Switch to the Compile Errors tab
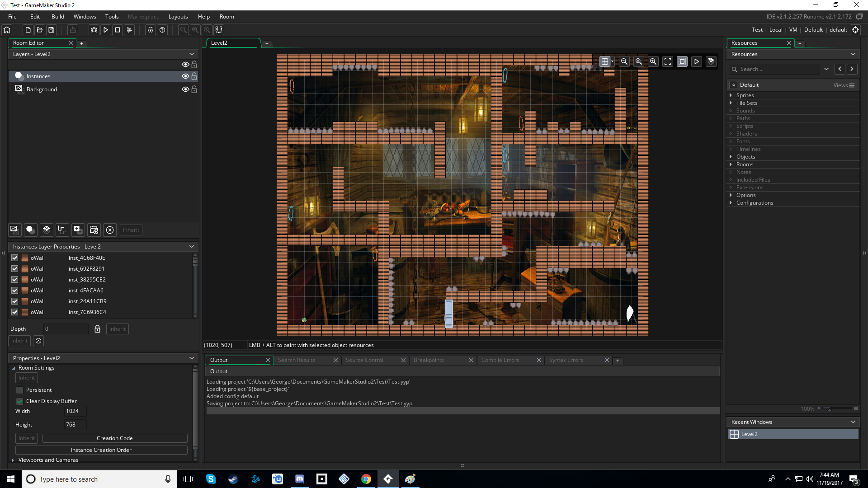 pyautogui.click(x=500, y=360)
